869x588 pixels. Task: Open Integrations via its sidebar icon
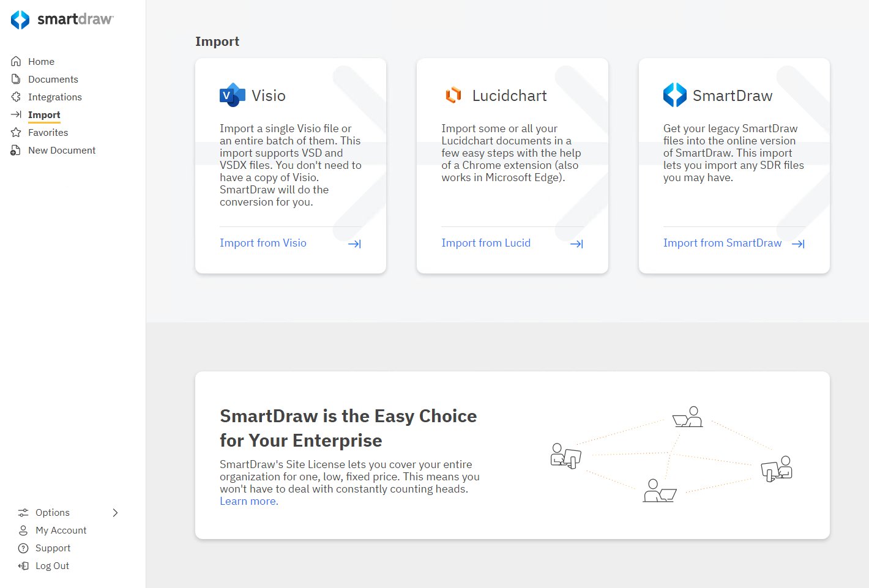(x=16, y=97)
